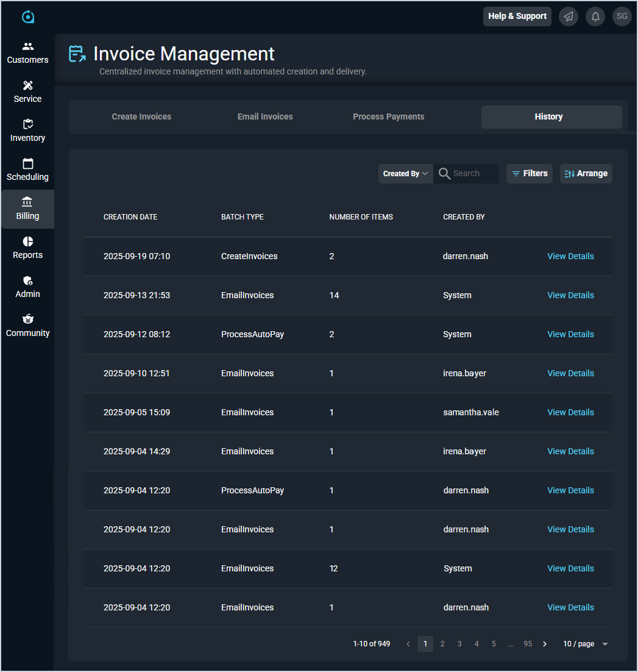
Task: Switch to the Email Invoices tab
Action: (265, 117)
